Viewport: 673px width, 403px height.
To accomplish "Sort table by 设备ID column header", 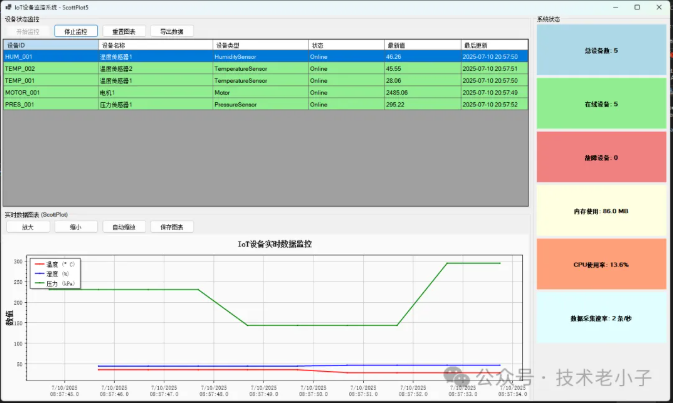I will click(x=50, y=46).
